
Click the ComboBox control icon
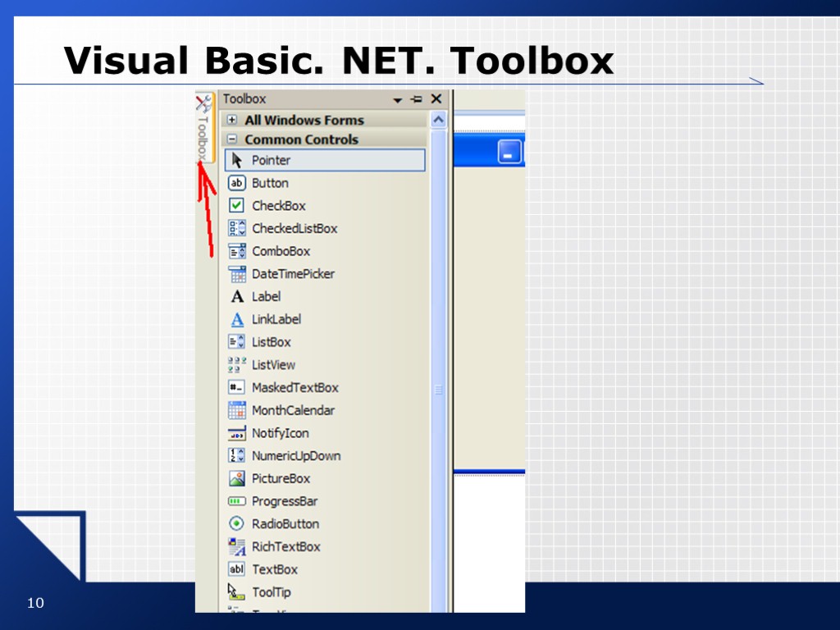click(x=237, y=251)
